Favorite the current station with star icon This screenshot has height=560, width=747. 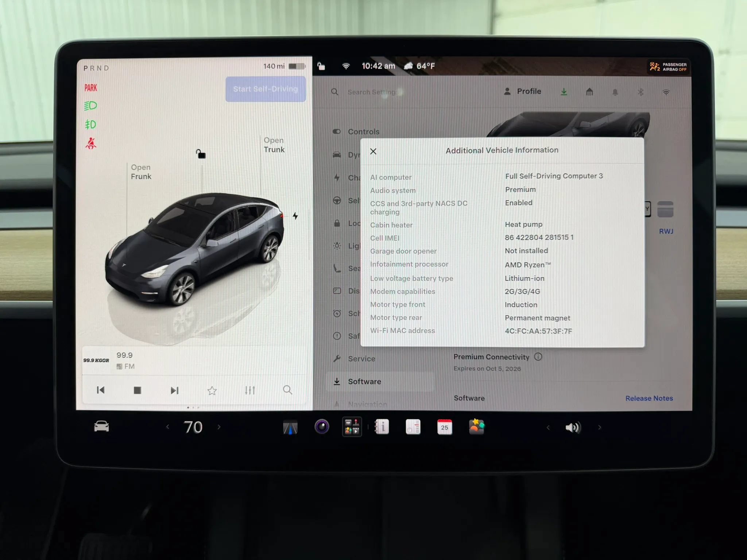pyautogui.click(x=212, y=390)
